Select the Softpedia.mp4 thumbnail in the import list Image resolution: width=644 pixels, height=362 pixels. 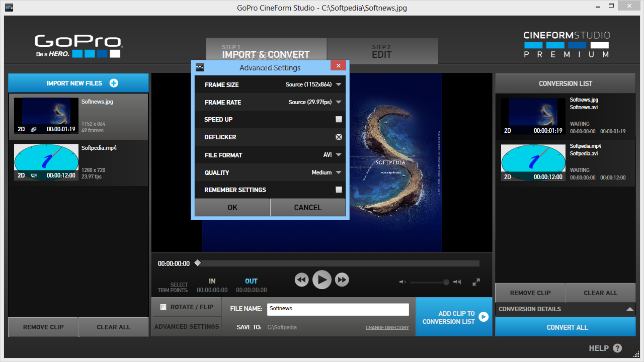tap(45, 162)
